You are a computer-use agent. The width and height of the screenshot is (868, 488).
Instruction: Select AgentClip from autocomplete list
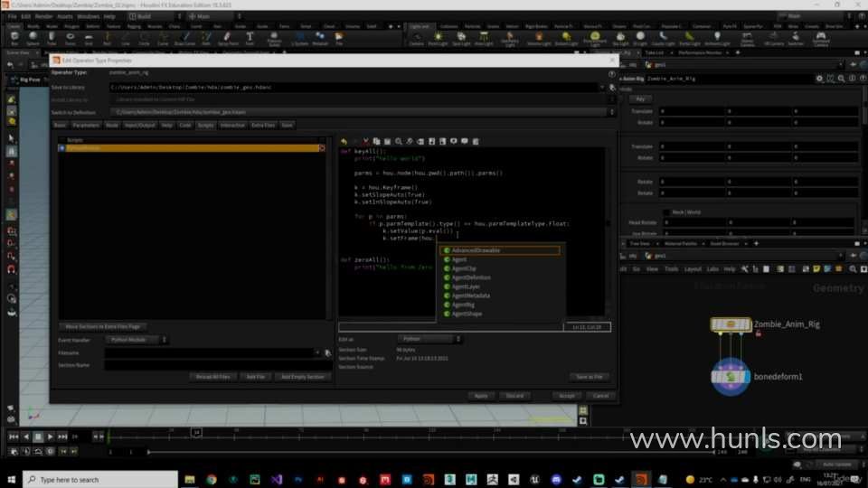pyautogui.click(x=500, y=269)
